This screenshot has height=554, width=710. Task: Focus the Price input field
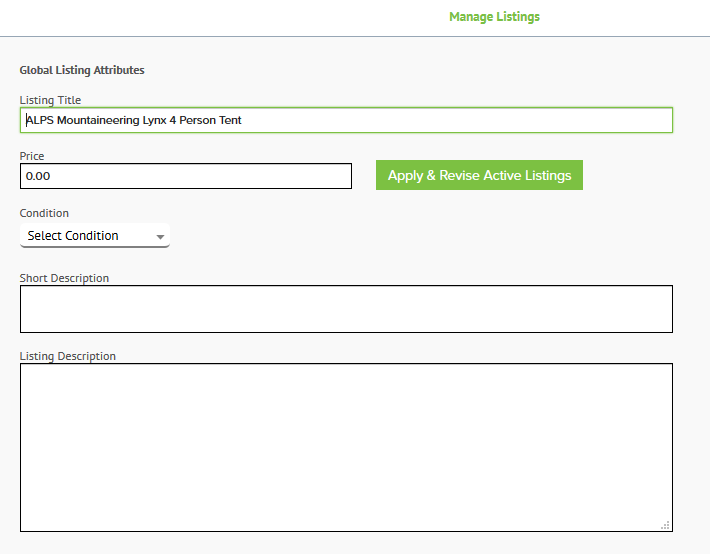(186, 176)
